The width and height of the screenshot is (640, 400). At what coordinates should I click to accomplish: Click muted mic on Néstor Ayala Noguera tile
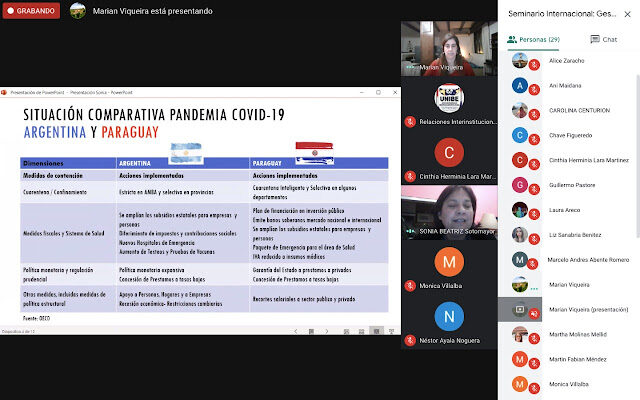pos(410,340)
